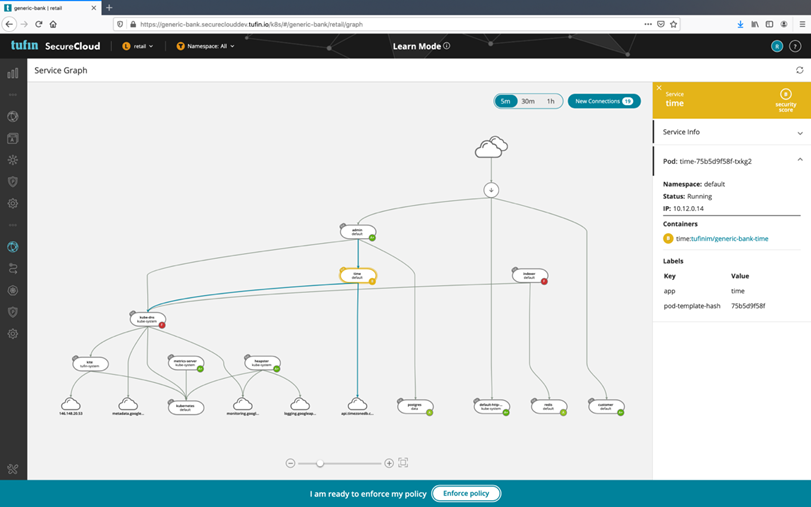Click the B security score badge
Screen dimensions: 811x507
coord(785,94)
